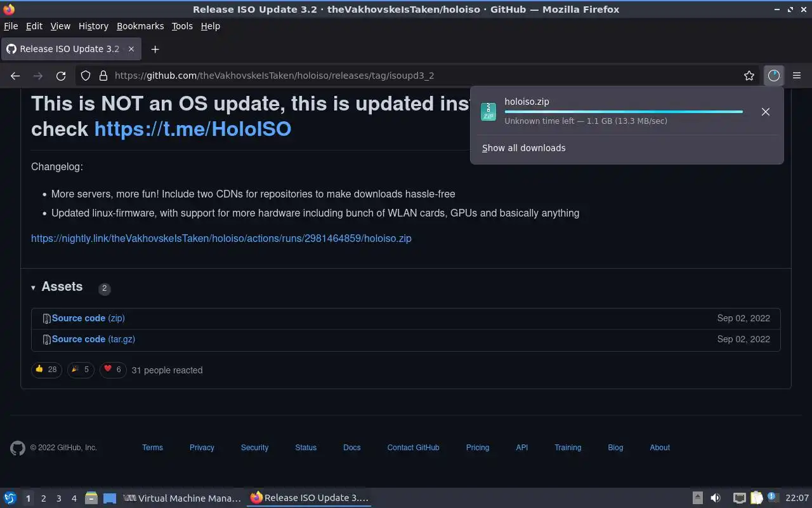Screen dimensions: 812x508
Task: Open the Help menu
Action: [x=210, y=26]
